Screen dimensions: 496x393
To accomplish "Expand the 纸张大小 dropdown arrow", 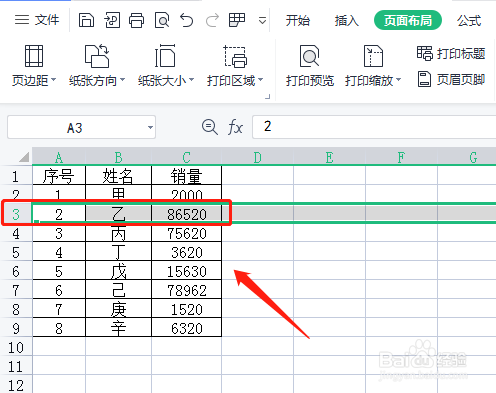I will click(191, 80).
